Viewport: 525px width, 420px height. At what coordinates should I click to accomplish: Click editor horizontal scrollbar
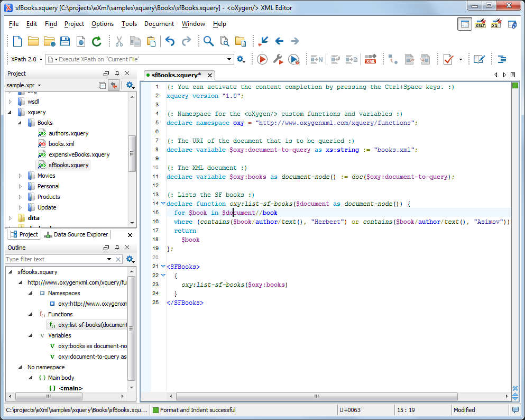click(316, 396)
